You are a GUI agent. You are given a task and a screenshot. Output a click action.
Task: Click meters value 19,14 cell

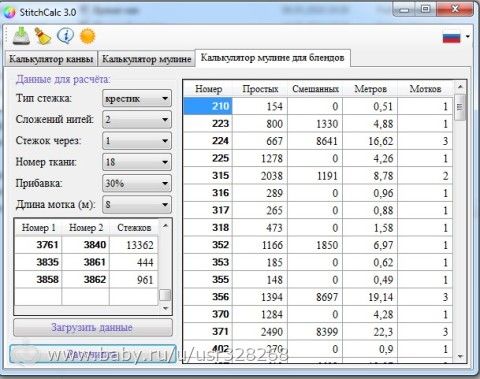pos(370,297)
